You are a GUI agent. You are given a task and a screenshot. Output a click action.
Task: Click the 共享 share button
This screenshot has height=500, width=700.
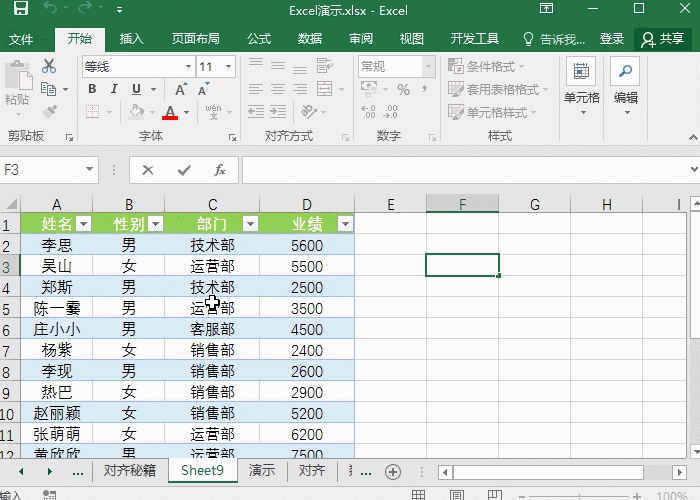[x=664, y=39]
